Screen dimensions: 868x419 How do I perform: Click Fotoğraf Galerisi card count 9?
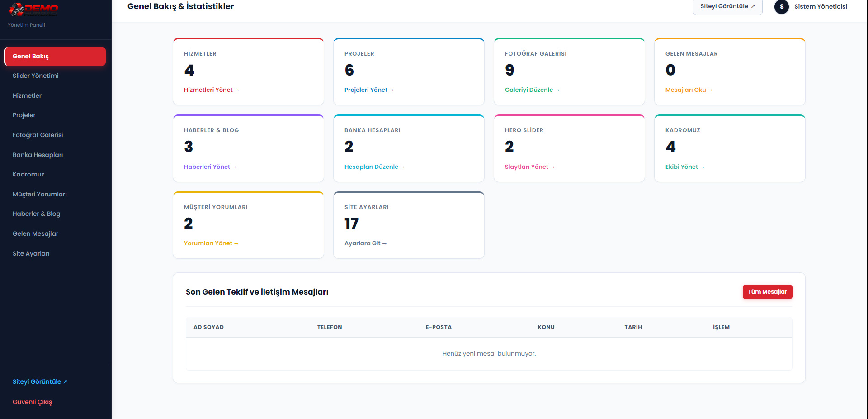(509, 70)
